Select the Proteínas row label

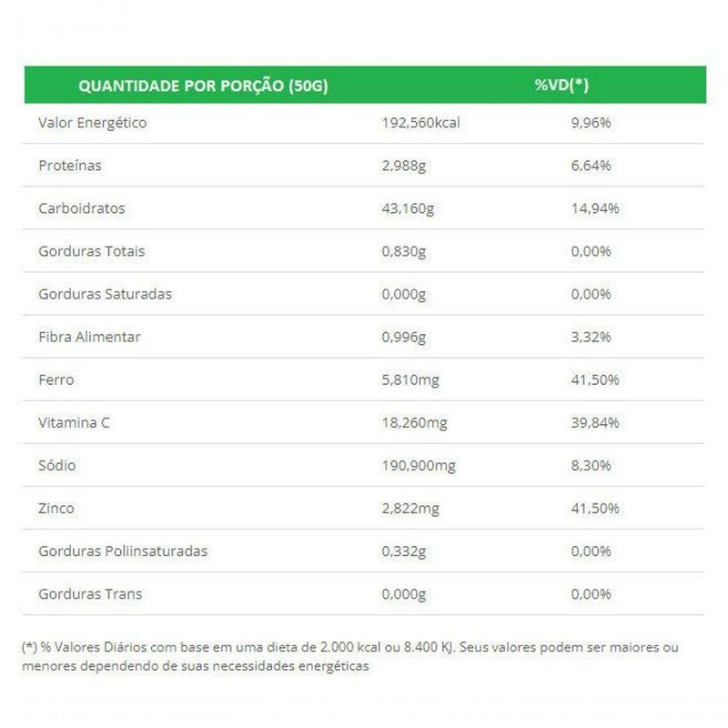pos(70,166)
